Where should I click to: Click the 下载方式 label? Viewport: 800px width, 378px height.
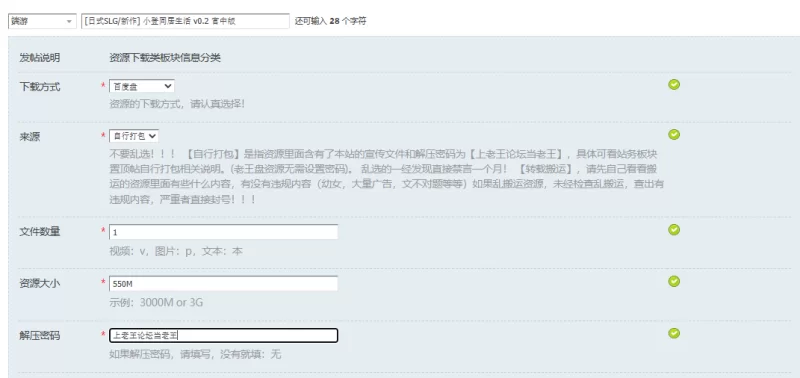click(40, 87)
